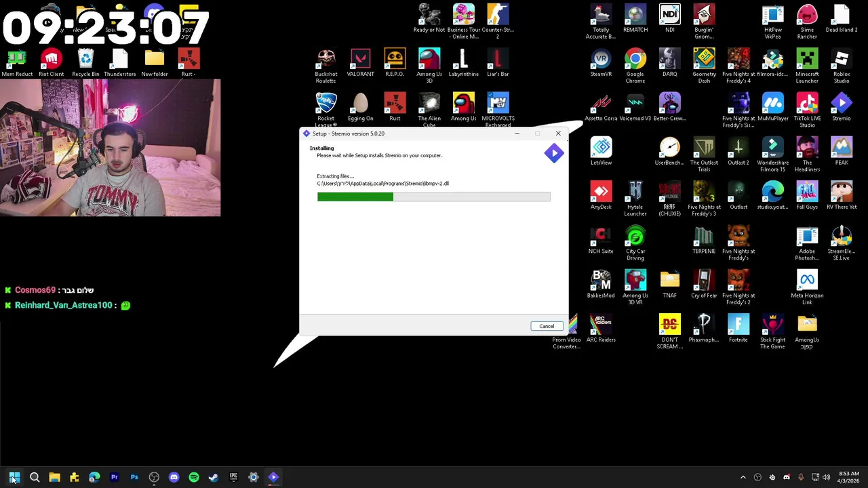Open Spotify from the taskbar

194,477
